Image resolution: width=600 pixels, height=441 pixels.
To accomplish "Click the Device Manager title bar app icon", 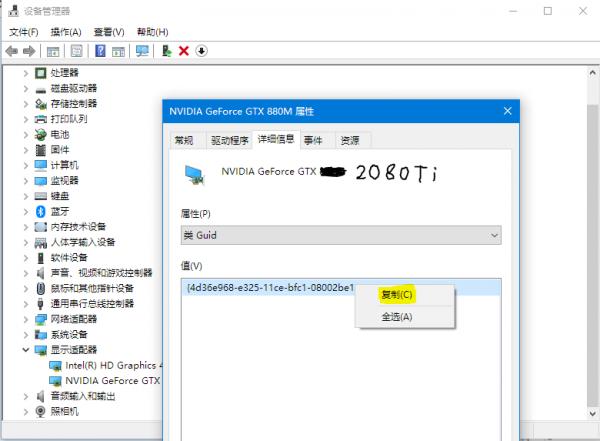I will pos(13,11).
